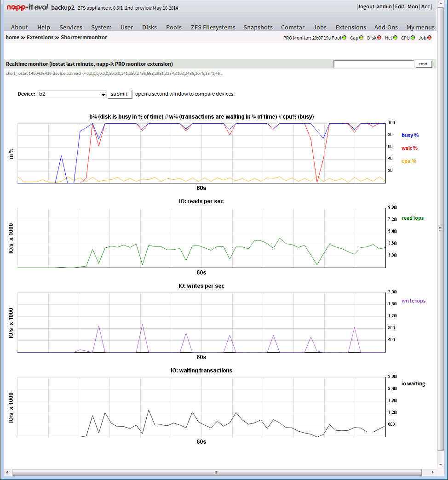Click the Extensions breadcrumb link
This screenshot has width=448, height=480.
pos(40,37)
